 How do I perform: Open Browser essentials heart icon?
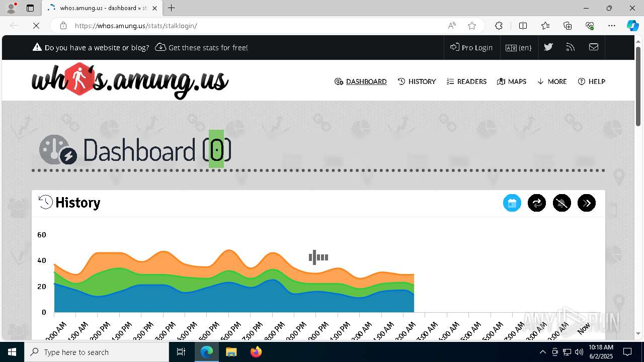(590, 26)
